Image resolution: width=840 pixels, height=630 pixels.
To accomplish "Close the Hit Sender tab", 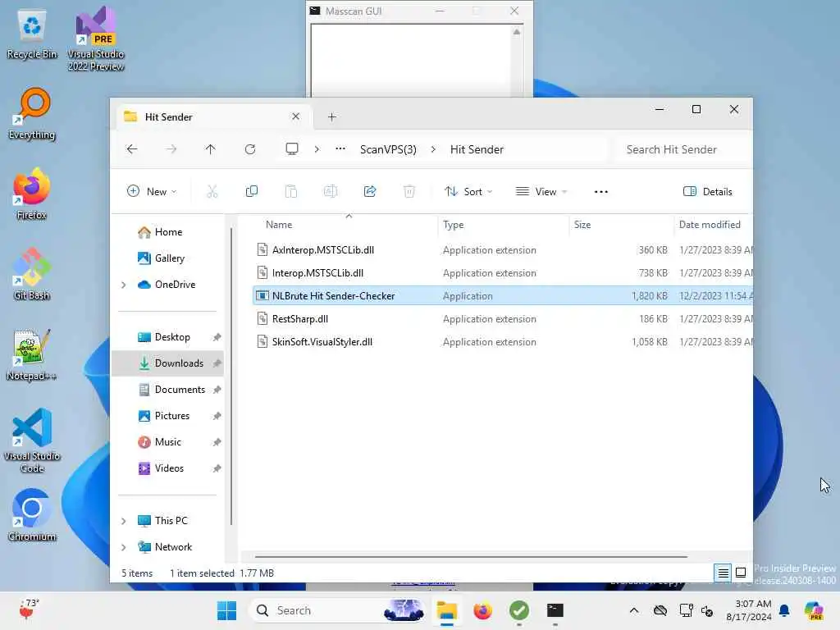I will coord(295,116).
